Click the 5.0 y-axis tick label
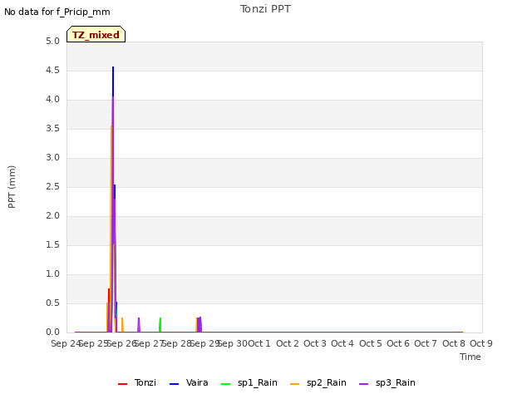 52,42
